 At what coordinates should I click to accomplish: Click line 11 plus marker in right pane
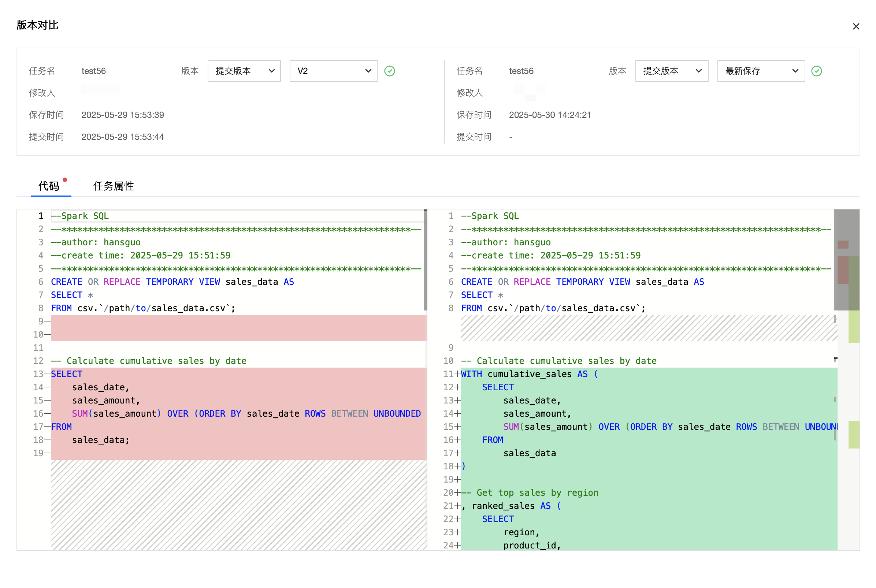[x=457, y=374]
